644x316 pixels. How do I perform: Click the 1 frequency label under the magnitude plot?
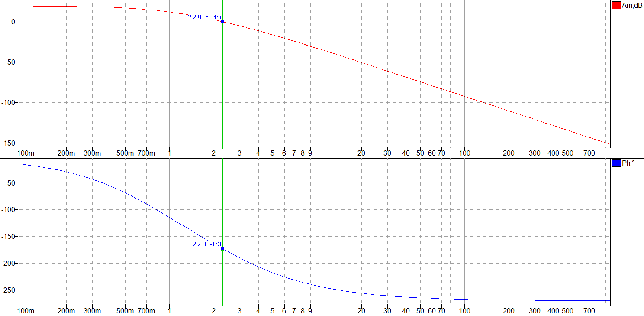coord(169,153)
